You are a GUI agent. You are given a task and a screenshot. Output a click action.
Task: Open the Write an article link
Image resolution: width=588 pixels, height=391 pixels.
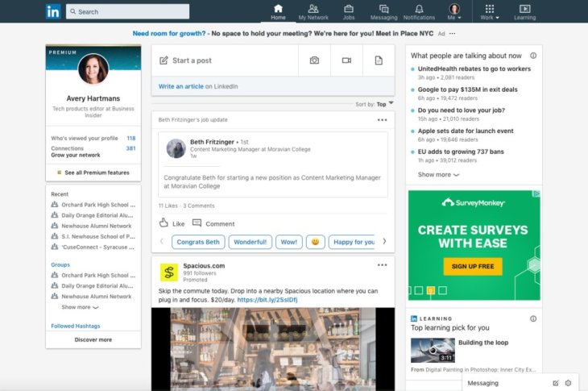(x=181, y=86)
